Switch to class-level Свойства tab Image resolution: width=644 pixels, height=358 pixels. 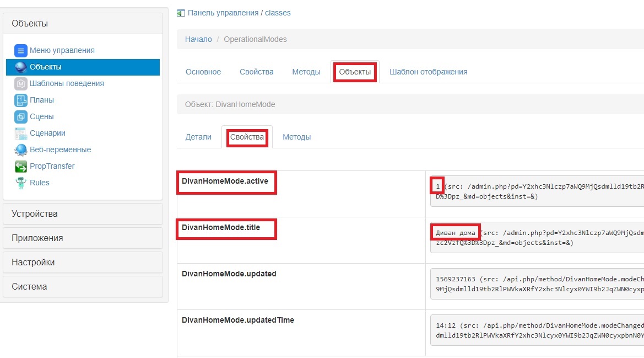click(x=257, y=72)
